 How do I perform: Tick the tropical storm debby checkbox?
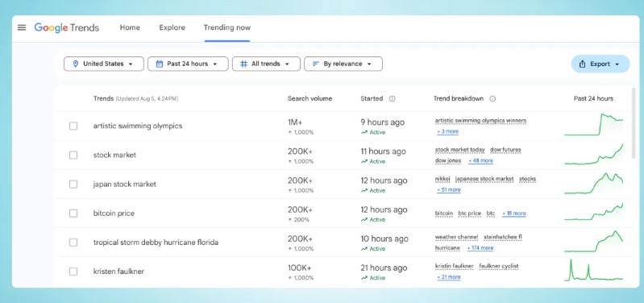[73, 243]
